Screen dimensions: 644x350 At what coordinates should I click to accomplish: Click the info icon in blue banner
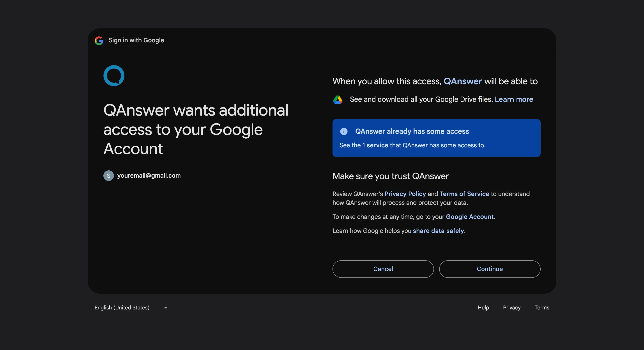(x=344, y=131)
